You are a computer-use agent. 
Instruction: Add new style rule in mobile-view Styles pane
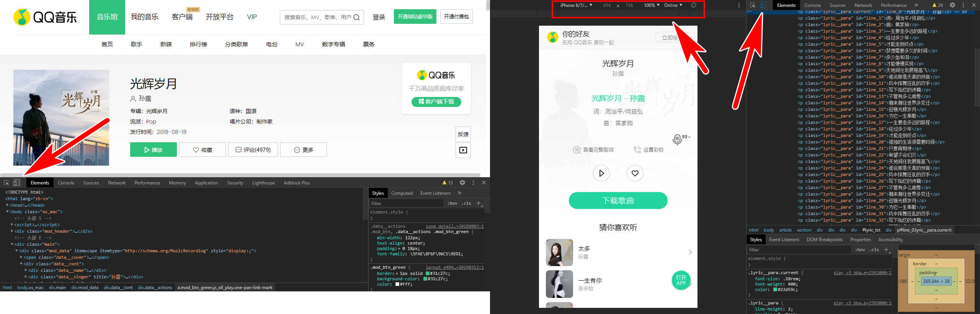(886, 250)
